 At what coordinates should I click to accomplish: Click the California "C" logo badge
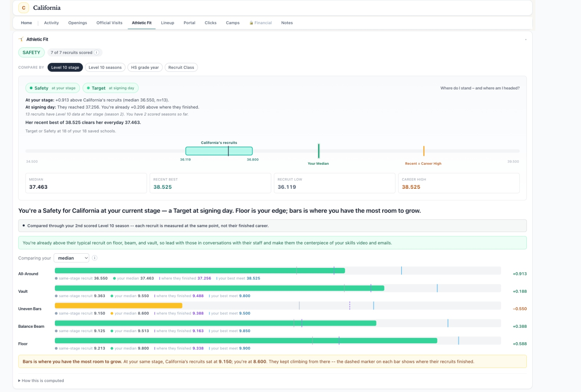coord(24,8)
